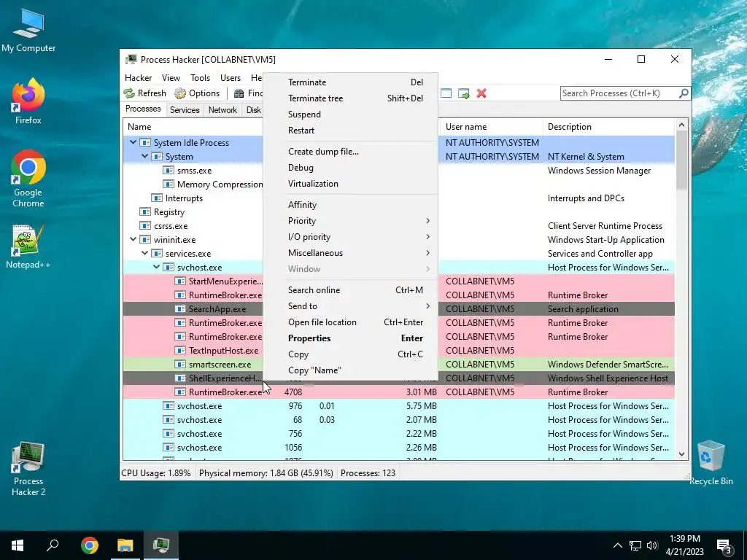The image size is (747, 560).
Task: Click the red X toolbar icon
Action: (x=481, y=93)
